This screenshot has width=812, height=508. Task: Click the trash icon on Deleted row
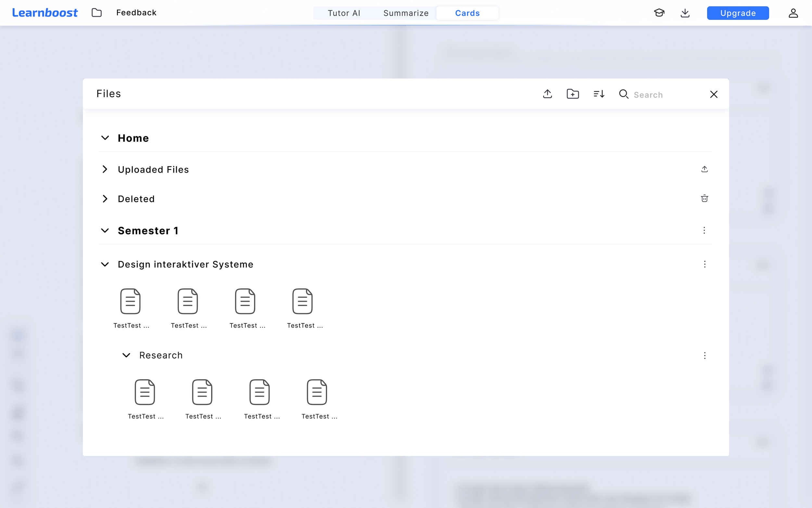(704, 198)
